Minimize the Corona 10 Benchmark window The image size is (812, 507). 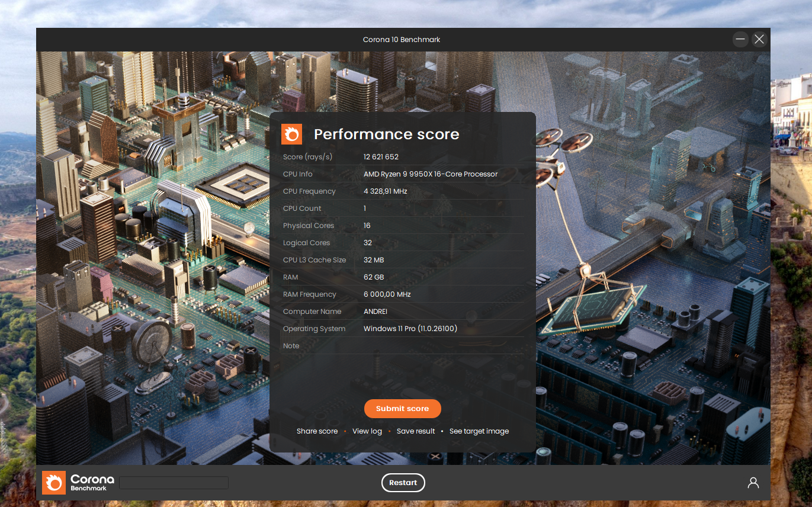740,40
